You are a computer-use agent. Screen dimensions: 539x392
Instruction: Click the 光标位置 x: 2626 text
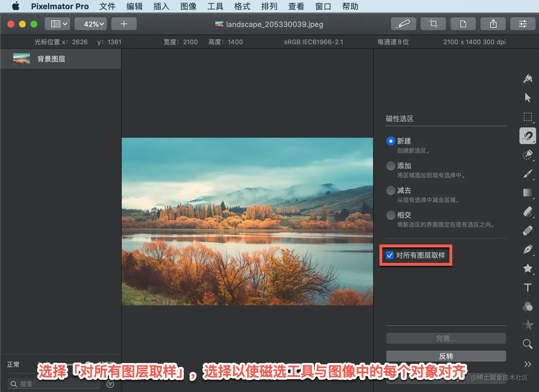click(61, 42)
